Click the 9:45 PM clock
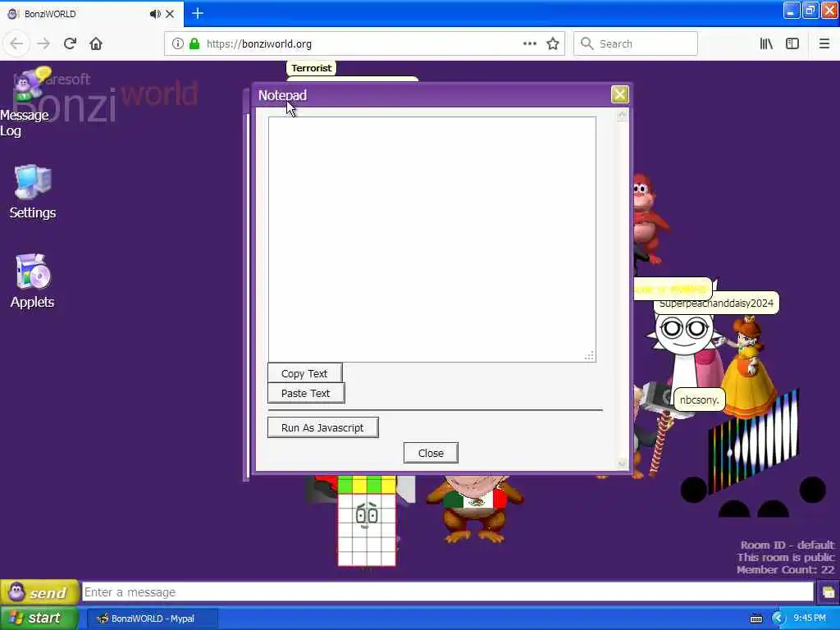Image resolution: width=840 pixels, height=630 pixels. 810,618
